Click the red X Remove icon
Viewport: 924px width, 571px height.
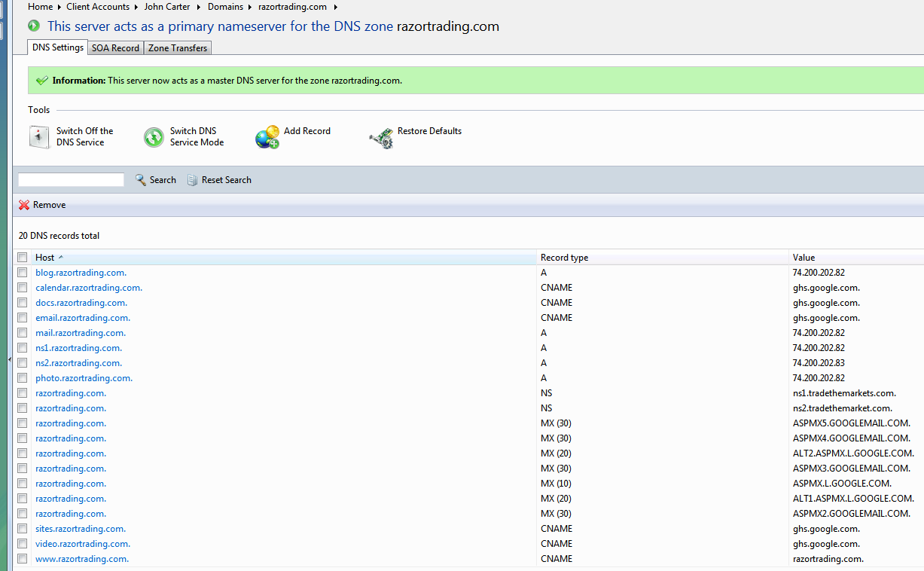click(x=23, y=204)
